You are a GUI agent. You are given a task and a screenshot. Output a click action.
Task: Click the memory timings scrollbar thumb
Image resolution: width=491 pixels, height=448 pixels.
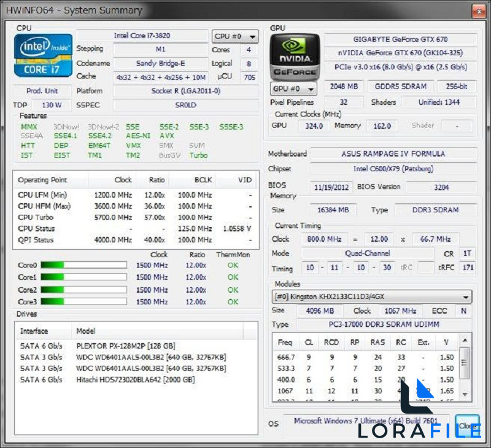465,363
